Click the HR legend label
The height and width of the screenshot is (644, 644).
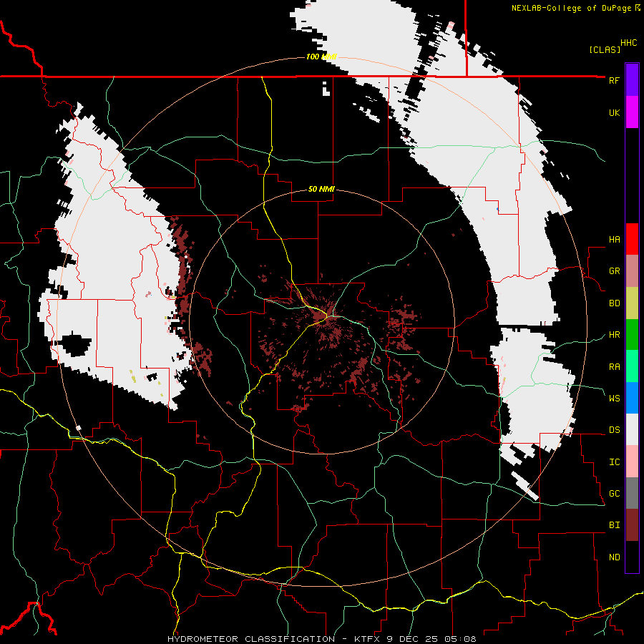coord(614,335)
